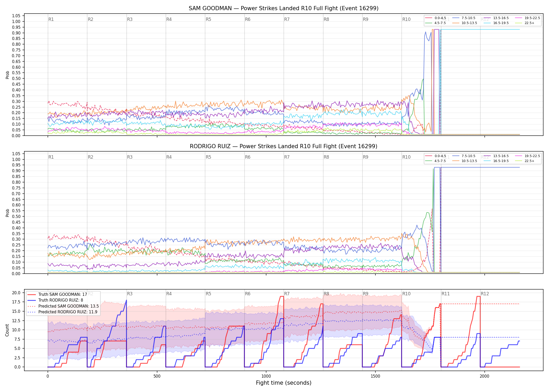The width and height of the screenshot is (549, 392).
Task: Click the 22.5+ legend entry in Sam Goodman chart
Action: pos(525,23)
